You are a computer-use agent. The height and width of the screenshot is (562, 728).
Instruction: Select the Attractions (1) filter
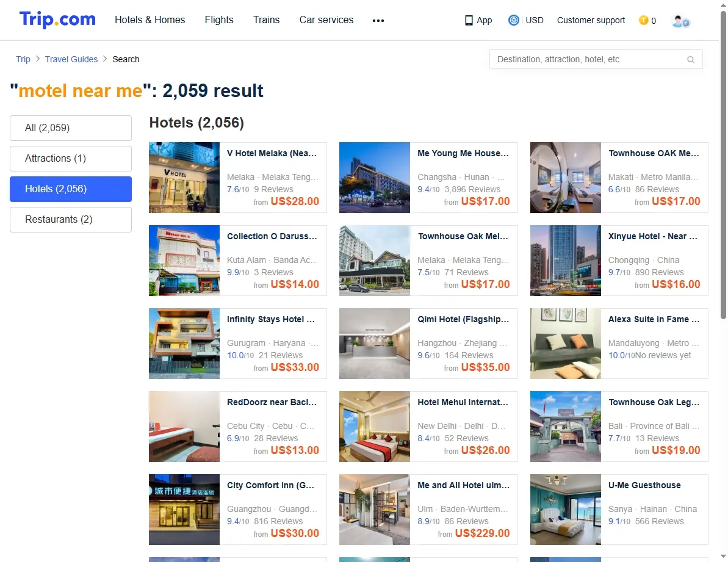(71, 159)
